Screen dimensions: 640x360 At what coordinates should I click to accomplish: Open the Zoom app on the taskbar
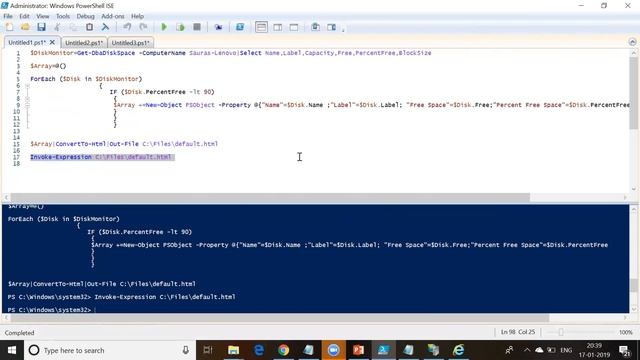point(333,350)
